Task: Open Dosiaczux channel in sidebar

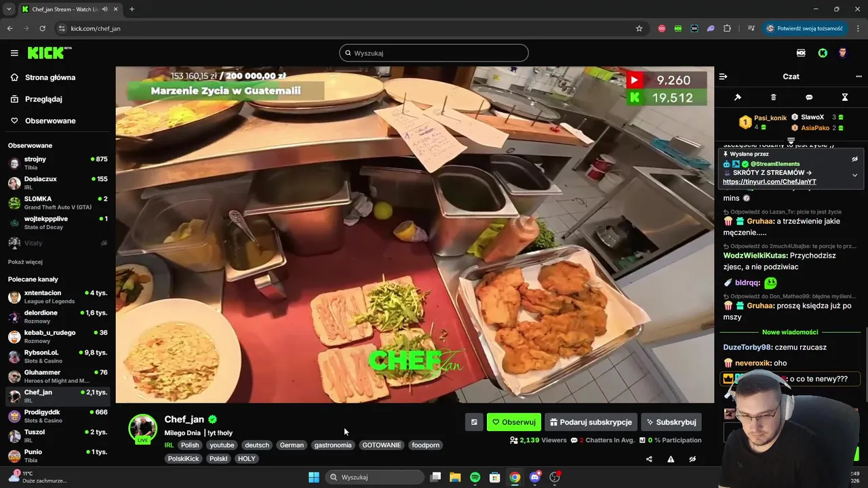Action: tap(57, 182)
